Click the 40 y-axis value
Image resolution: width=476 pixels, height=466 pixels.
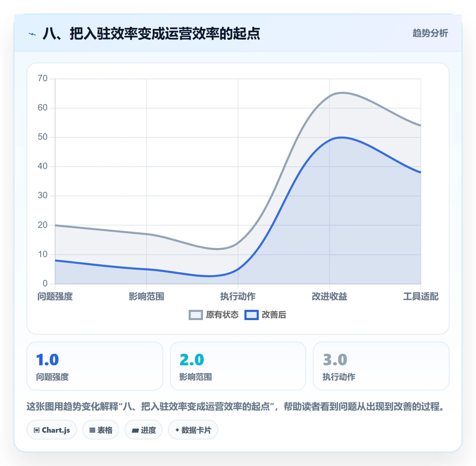click(x=43, y=166)
